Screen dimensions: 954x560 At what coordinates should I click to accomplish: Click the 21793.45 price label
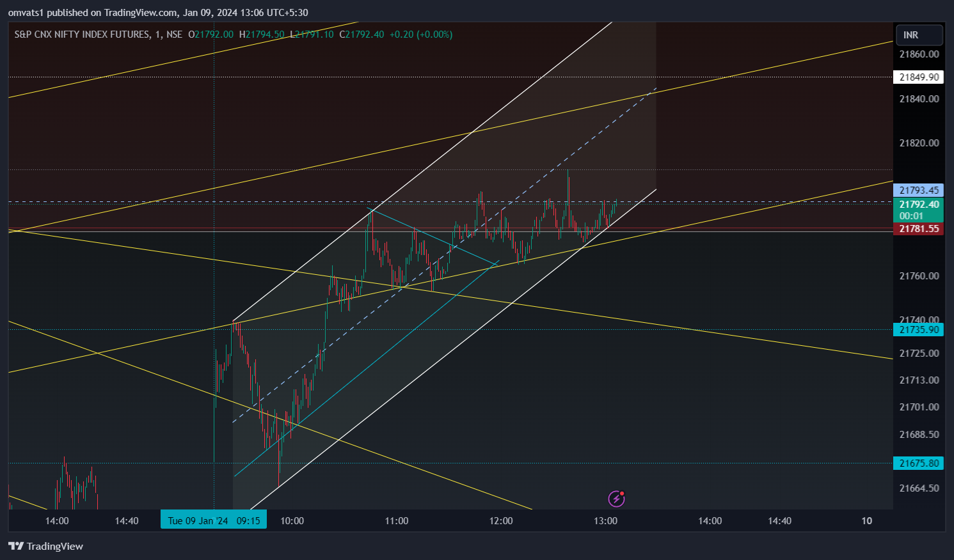coord(918,190)
